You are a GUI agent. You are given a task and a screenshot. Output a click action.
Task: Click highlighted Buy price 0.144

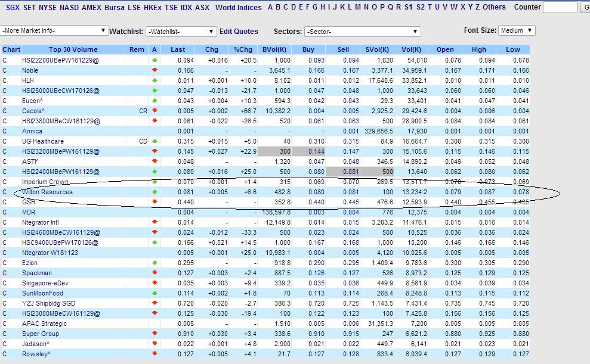coord(316,152)
